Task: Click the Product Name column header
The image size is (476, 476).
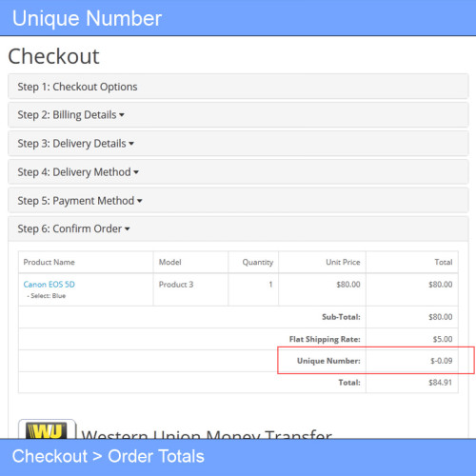Action: (50, 262)
